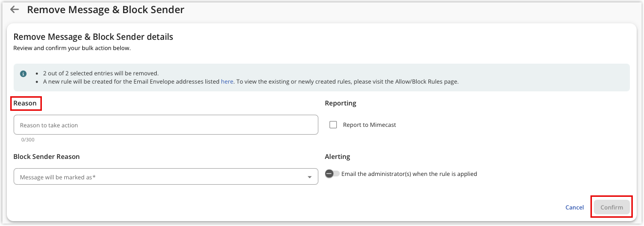Click the 'Email the administrator(s)' toggle label
Screen dimensions: 644x226
pyautogui.click(x=409, y=174)
